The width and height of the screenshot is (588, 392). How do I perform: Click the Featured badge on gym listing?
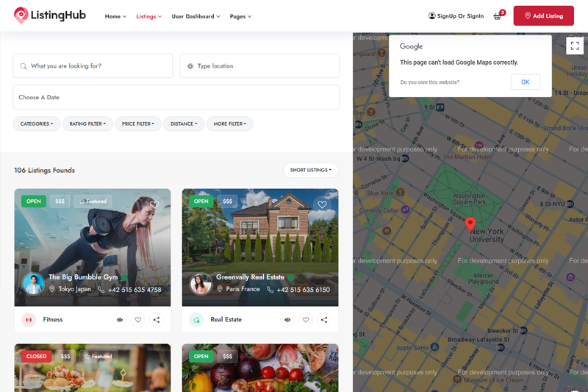(x=93, y=202)
